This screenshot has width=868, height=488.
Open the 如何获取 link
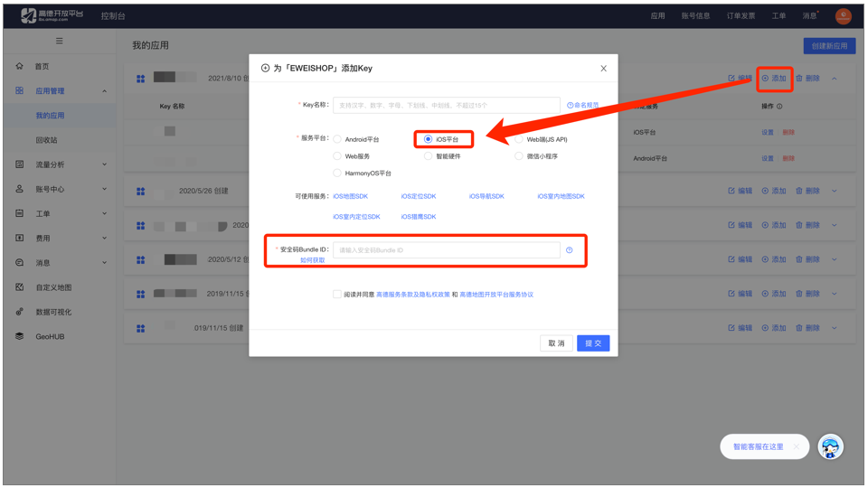tap(313, 260)
